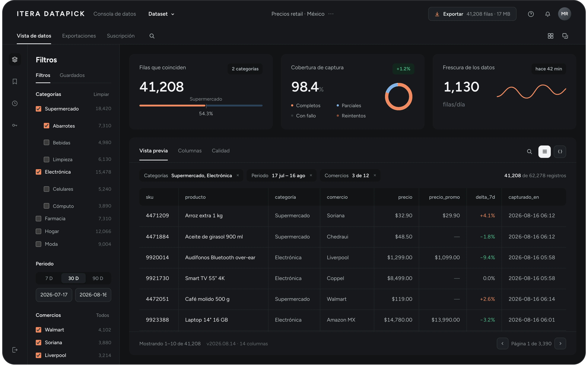Click the three-dot menu beside Precios retail

tap(331, 14)
